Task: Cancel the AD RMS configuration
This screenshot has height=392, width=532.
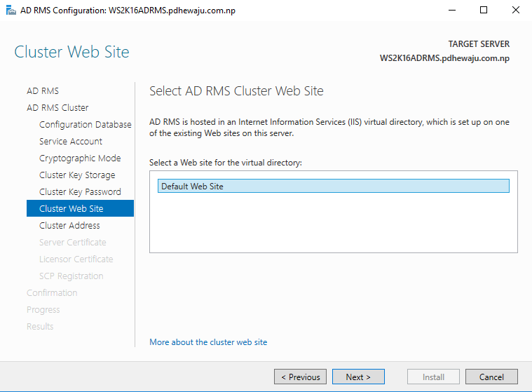Action: (491, 377)
